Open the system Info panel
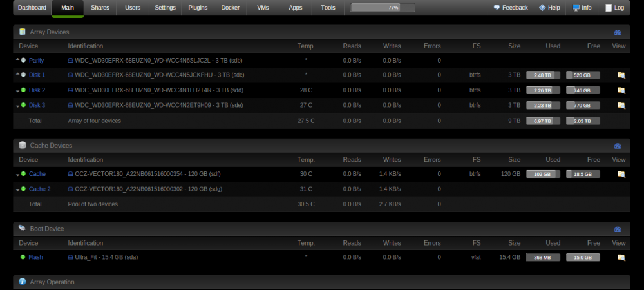Viewport: 644px width, 290px height. point(582,8)
